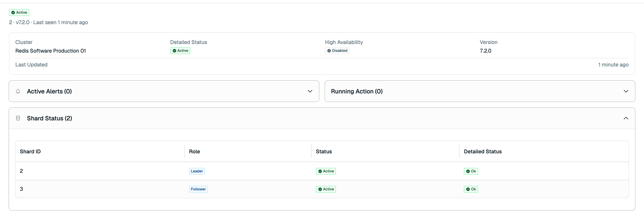
Task: Click the Ok badge in shard 2 row
Action: pyautogui.click(x=471, y=171)
